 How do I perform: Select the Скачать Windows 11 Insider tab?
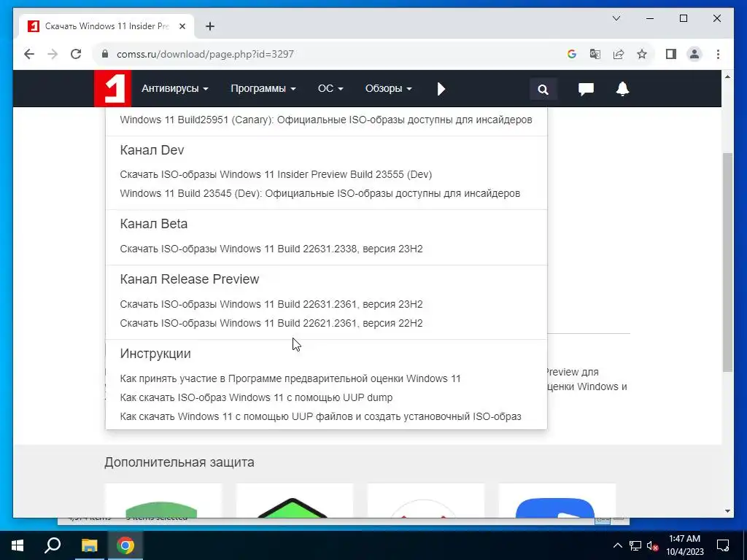click(x=107, y=26)
